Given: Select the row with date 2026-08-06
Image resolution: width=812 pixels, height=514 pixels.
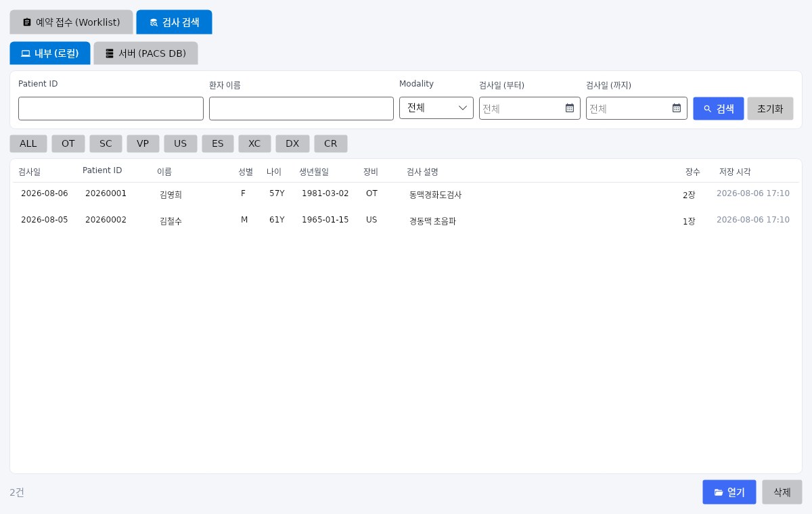Looking at the screenshot, I should (x=406, y=194).
